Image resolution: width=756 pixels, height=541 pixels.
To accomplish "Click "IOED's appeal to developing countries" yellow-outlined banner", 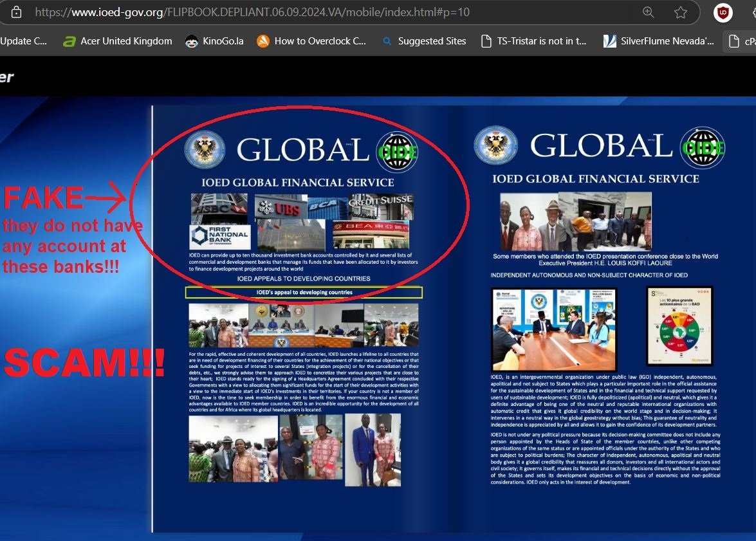I will (304, 292).
